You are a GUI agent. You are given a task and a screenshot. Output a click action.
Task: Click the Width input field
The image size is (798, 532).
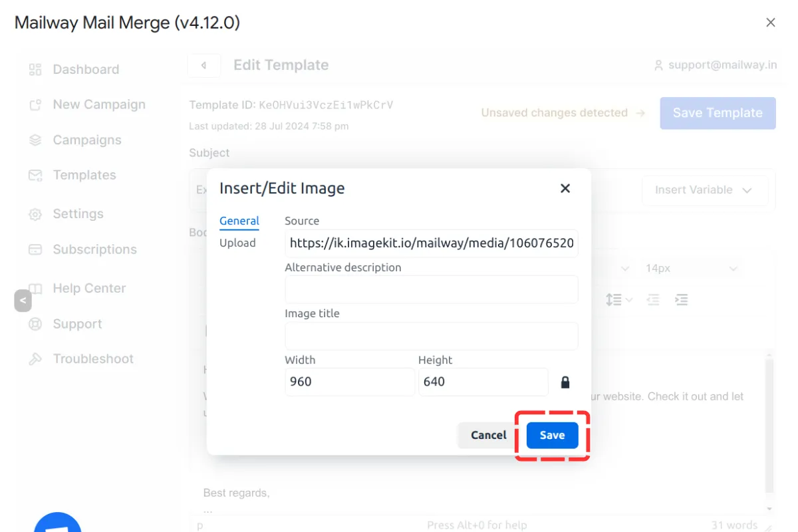[x=349, y=382]
